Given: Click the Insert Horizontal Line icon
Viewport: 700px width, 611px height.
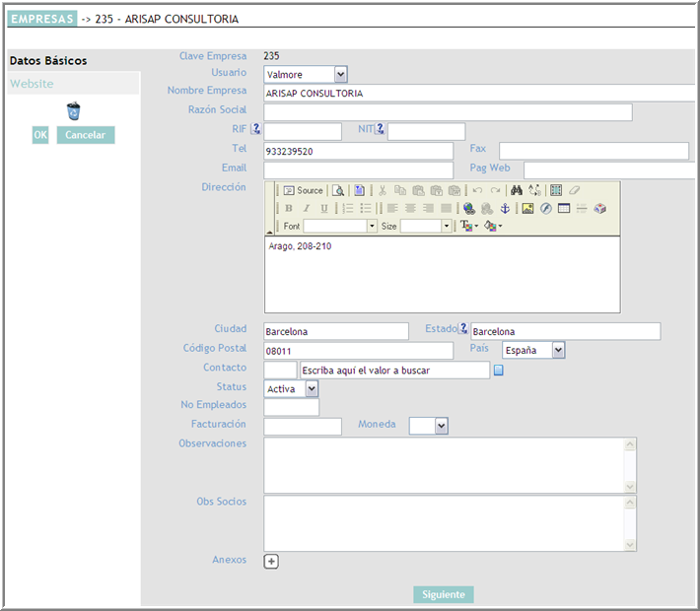Looking at the screenshot, I should click(582, 208).
